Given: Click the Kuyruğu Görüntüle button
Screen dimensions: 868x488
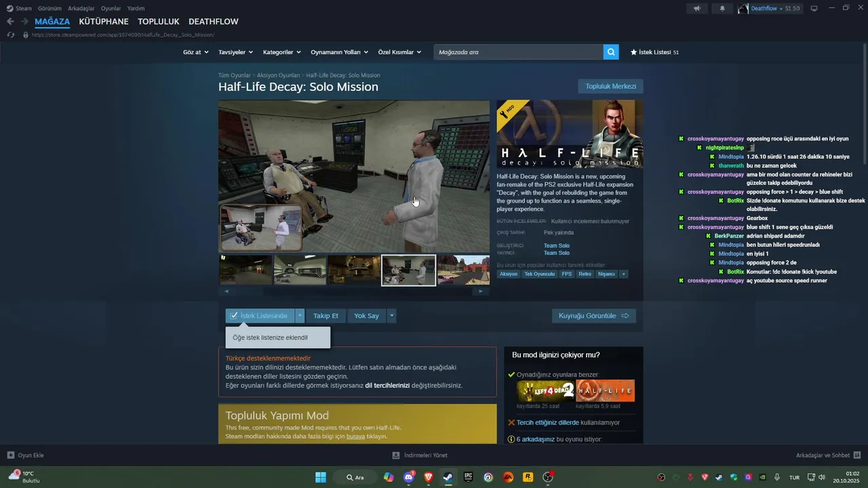Looking at the screenshot, I should (594, 316).
